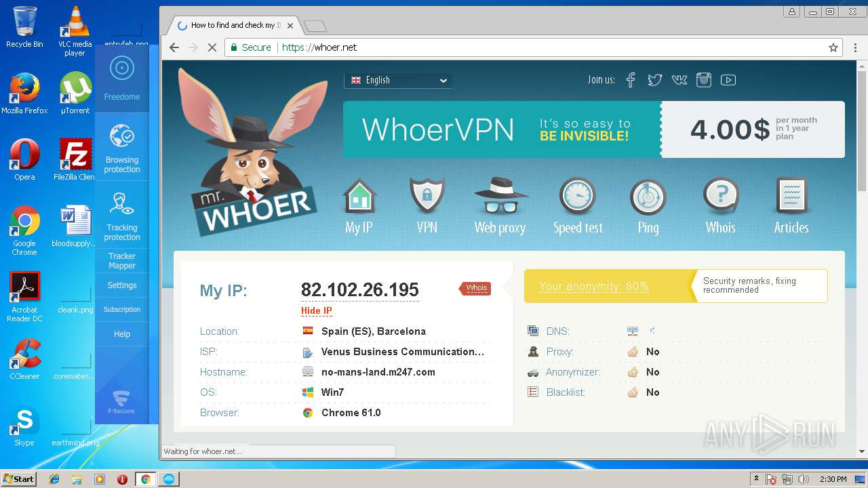Click the 2:30 PM clock
This screenshot has width=868, height=488.
tap(833, 479)
